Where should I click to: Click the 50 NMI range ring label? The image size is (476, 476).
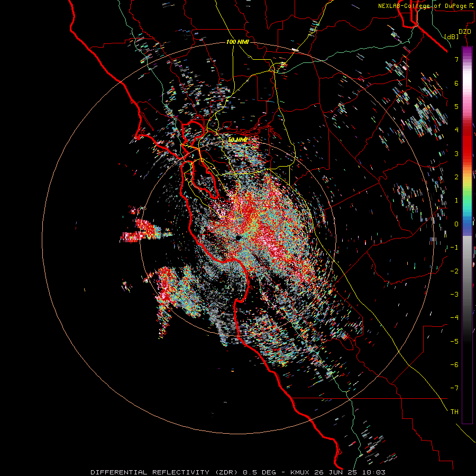[x=237, y=140]
